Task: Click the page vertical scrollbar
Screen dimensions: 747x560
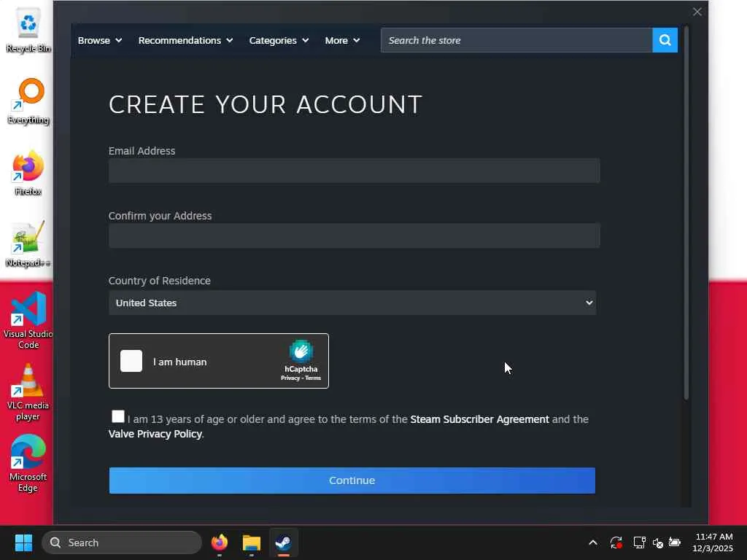Action: pyautogui.click(x=686, y=213)
